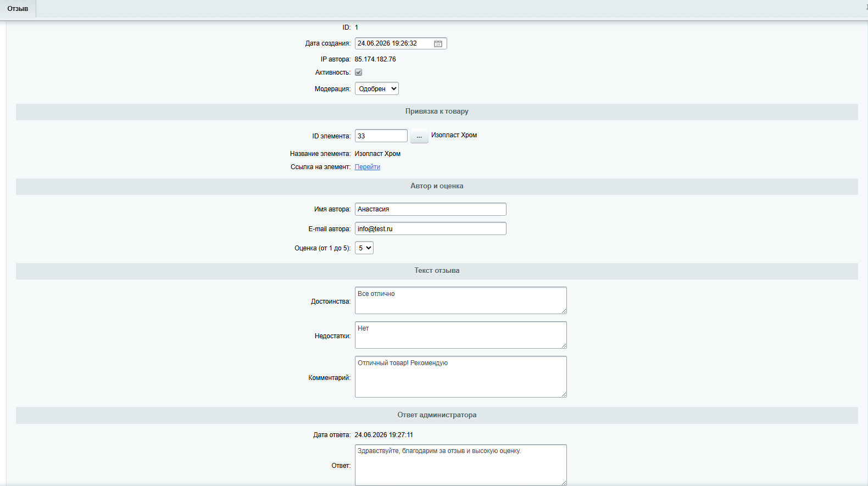Click into the Комментарий text area

[461, 377]
